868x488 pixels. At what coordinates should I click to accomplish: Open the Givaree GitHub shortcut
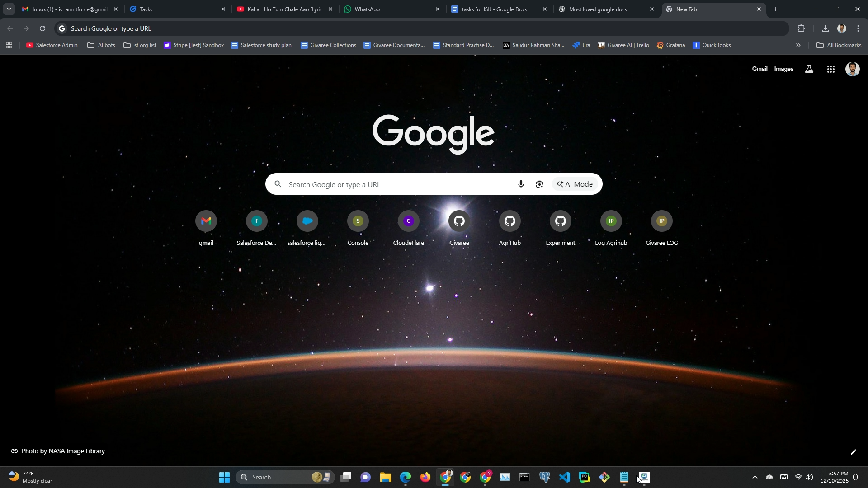pos(459,221)
